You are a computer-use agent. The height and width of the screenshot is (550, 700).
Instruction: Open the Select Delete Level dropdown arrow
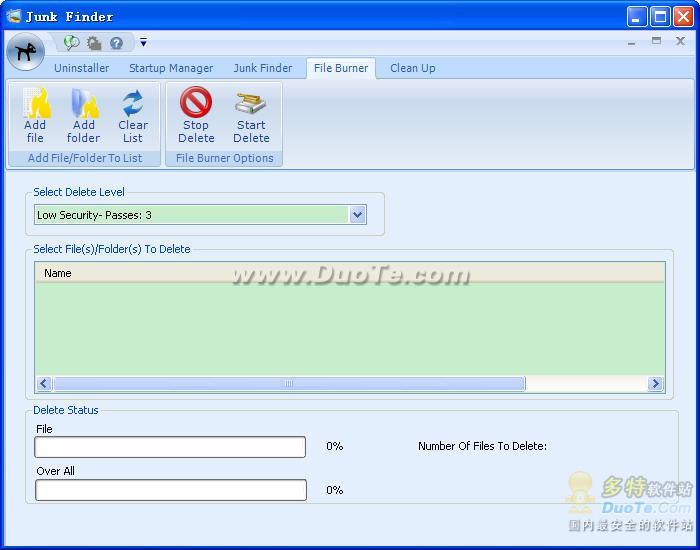pos(357,215)
